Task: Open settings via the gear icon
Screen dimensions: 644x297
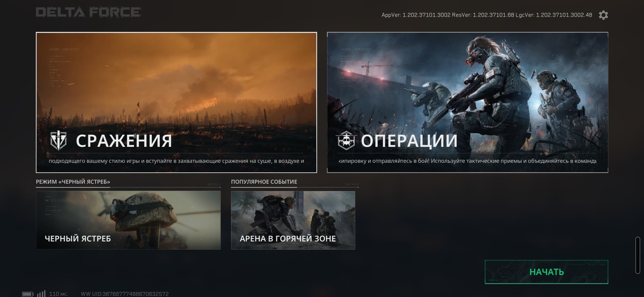Action: [x=603, y=15]
